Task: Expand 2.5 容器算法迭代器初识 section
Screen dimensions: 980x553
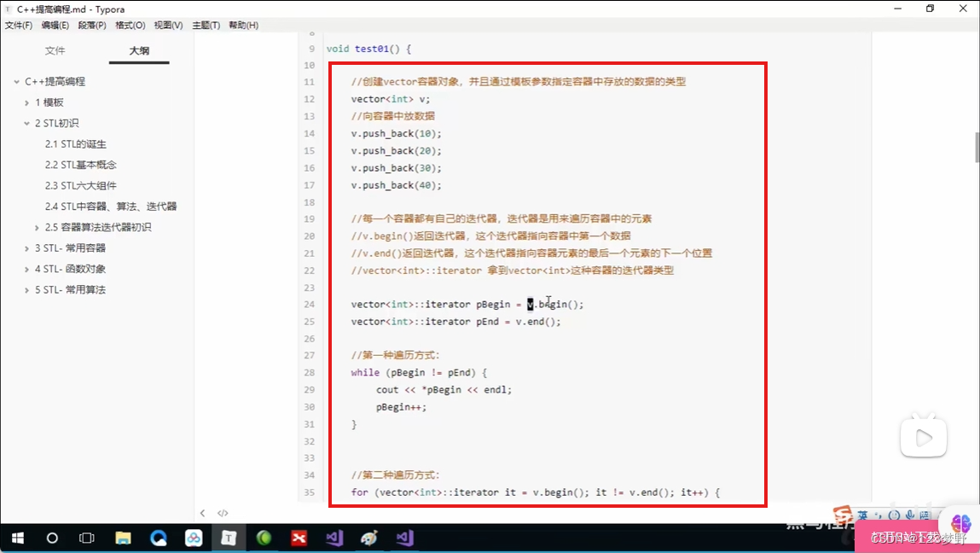Action: pyautogui.click(x=37, y=228)
